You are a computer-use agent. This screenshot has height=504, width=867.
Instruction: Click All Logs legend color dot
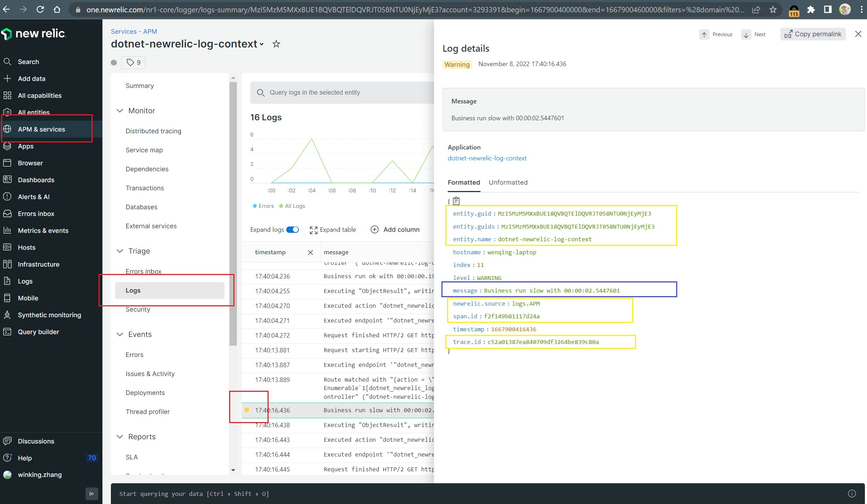point(281,206)
